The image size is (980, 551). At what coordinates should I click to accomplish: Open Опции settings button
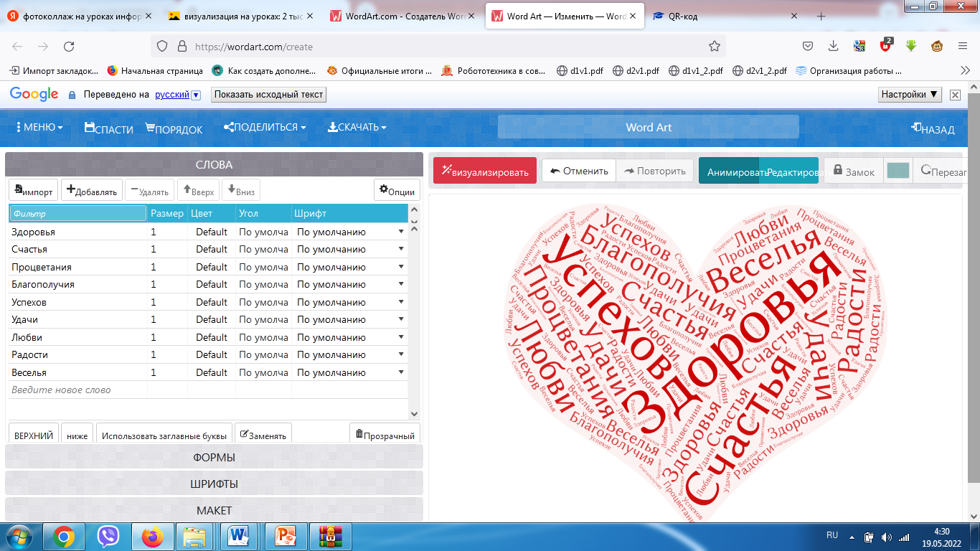tap(397, 191)
